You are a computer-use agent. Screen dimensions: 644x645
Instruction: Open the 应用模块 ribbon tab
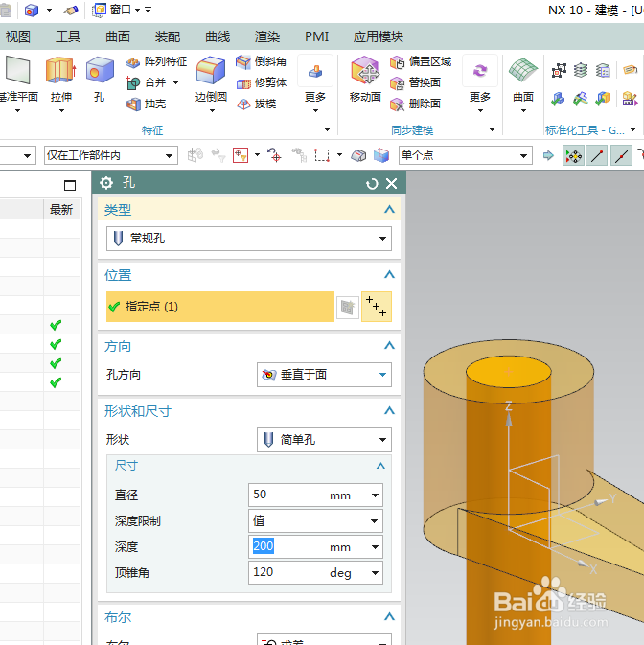click(379, 36)
